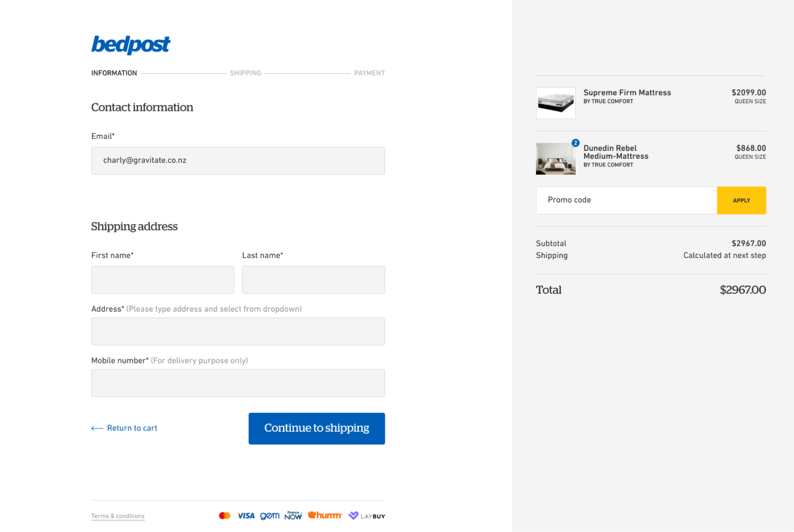
Task: Focus the First name field
Action: pos(163,280)
